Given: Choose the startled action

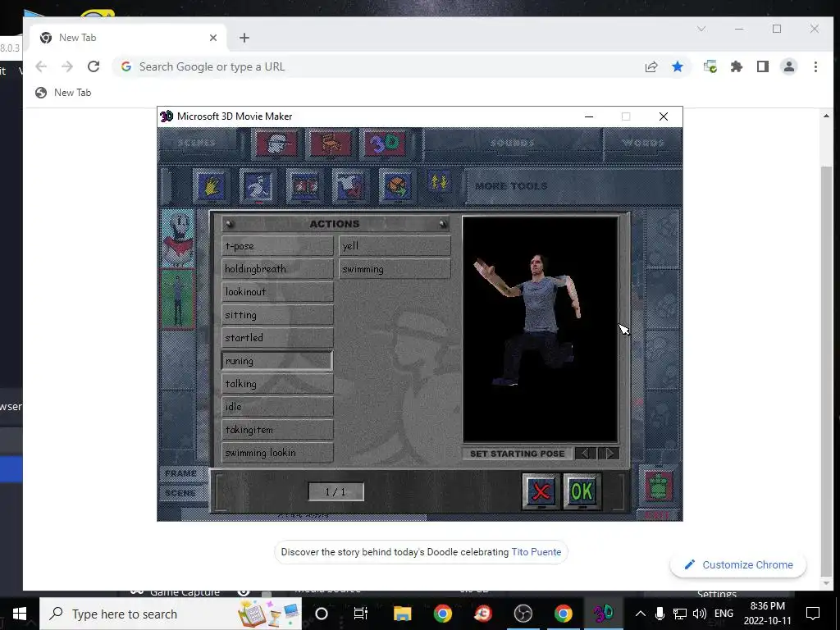Looking at the screenshot, I should point(277,338).
